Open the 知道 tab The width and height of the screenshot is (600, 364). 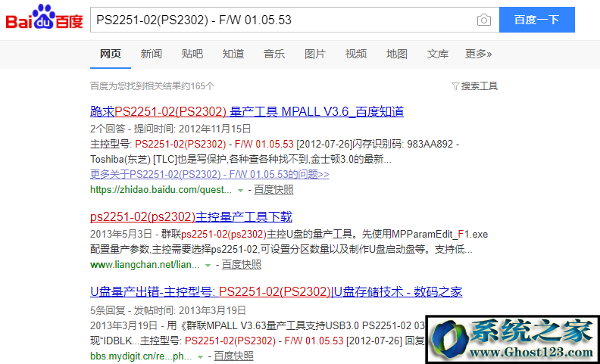click(x=233, y=54)
